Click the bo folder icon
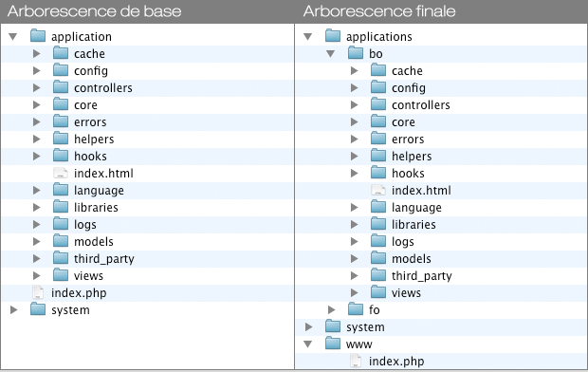This screenshot has width=588, height=372. (x=356, y=53)
